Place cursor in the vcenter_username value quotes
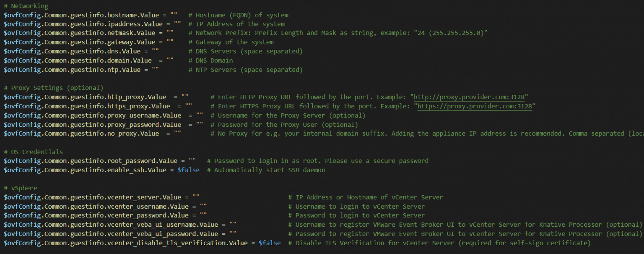Screen dimensions: 644x254 click(203, 207)
